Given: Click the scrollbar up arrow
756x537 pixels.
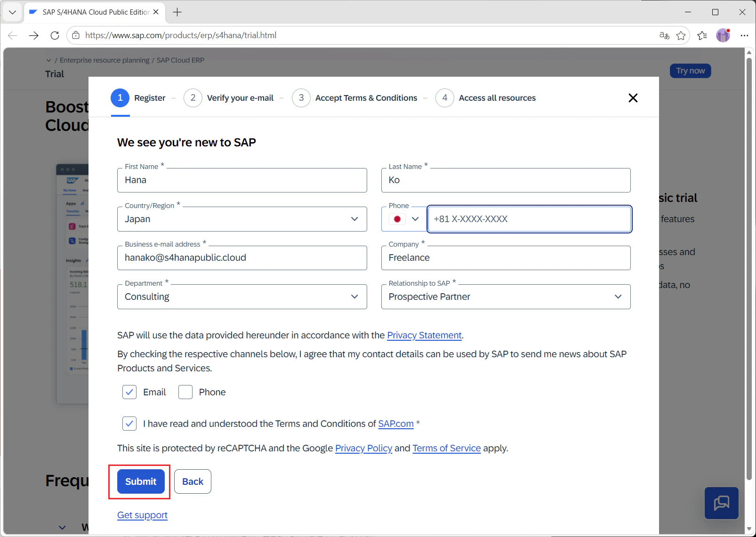Looking at the screenshot, I should click(749, 52).
